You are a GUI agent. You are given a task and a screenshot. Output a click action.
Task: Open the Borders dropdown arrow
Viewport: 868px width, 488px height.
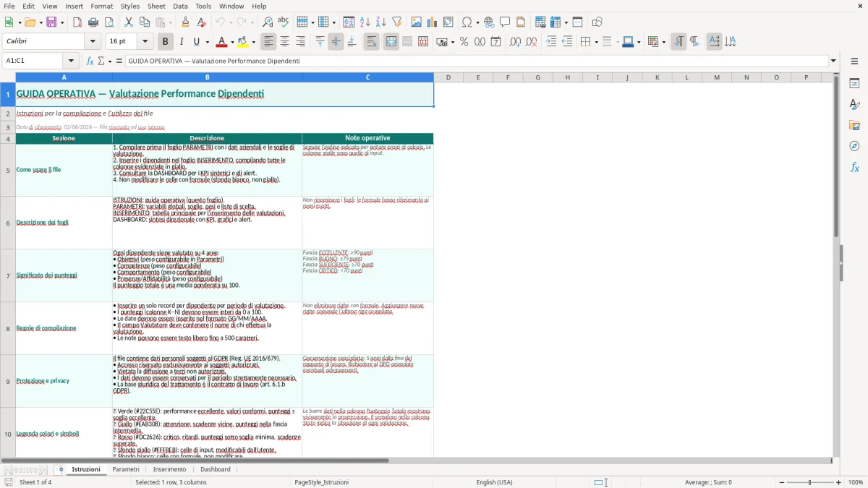596,42
